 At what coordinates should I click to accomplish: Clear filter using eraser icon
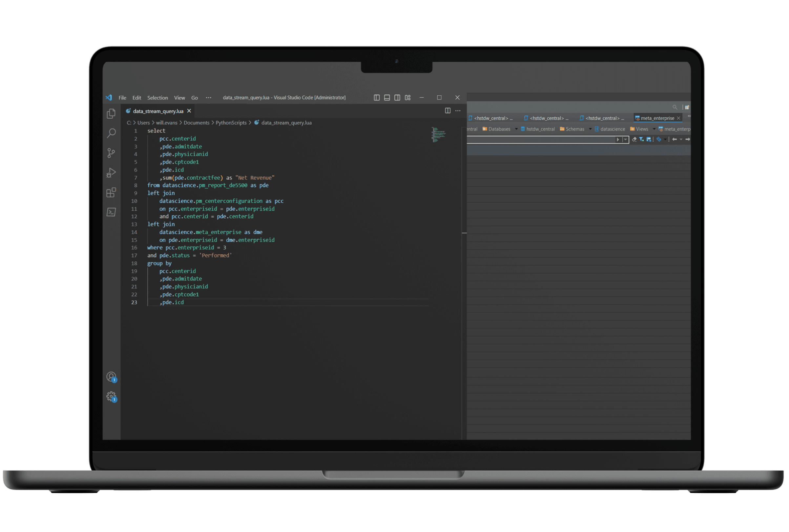tap(634, 139)
